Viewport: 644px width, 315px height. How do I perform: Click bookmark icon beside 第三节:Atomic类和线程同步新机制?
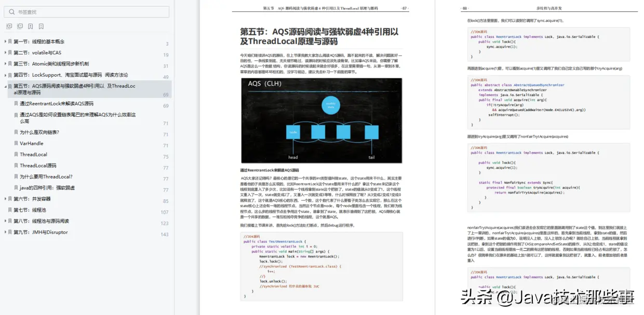click(10, 64)
